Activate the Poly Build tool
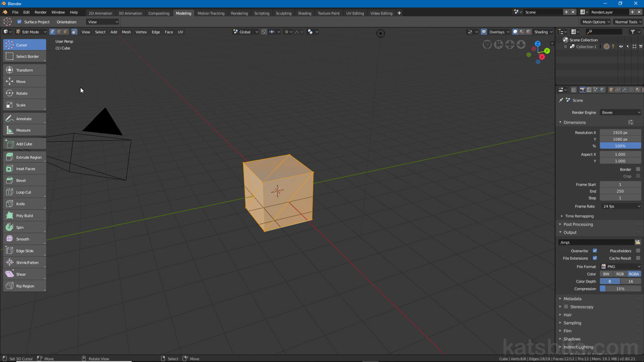The height and width of the screenshot is (362, 644). point(24,215)
